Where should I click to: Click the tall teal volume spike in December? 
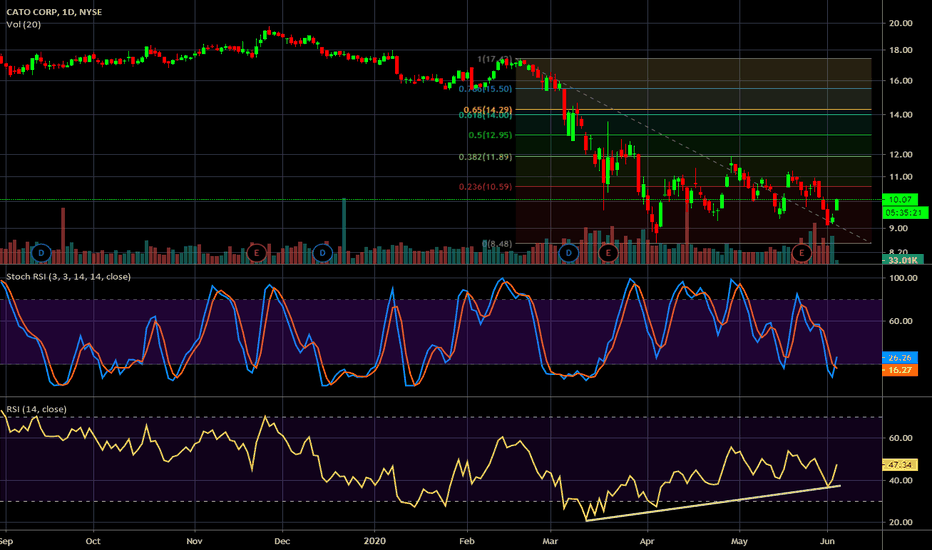point(344,231)
